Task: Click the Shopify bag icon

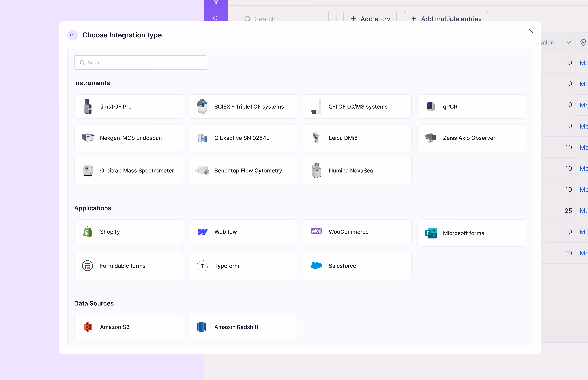Action: pos(88,232)
